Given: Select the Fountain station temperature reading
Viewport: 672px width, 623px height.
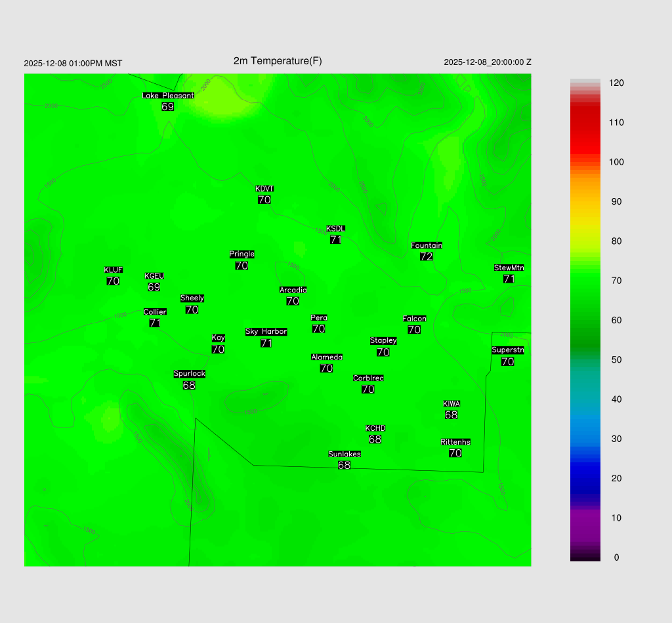Looking at the screenshot, I should click(427, 256).
